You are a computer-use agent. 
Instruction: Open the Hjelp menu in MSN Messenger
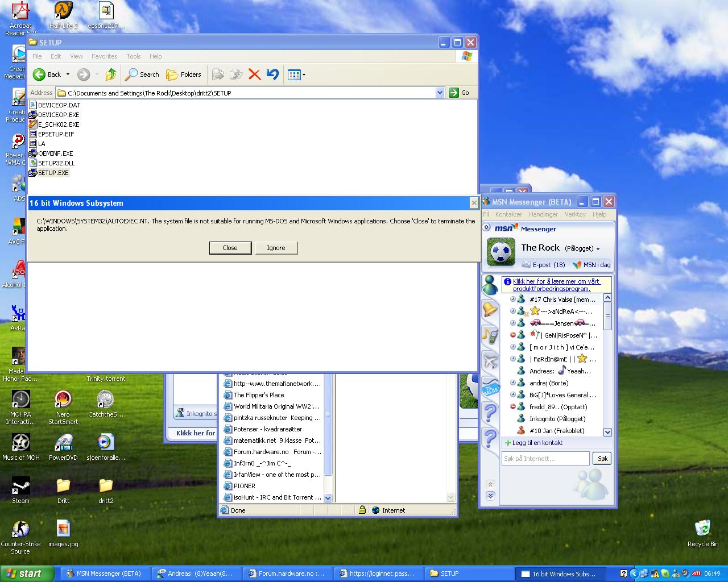point(599,214)
